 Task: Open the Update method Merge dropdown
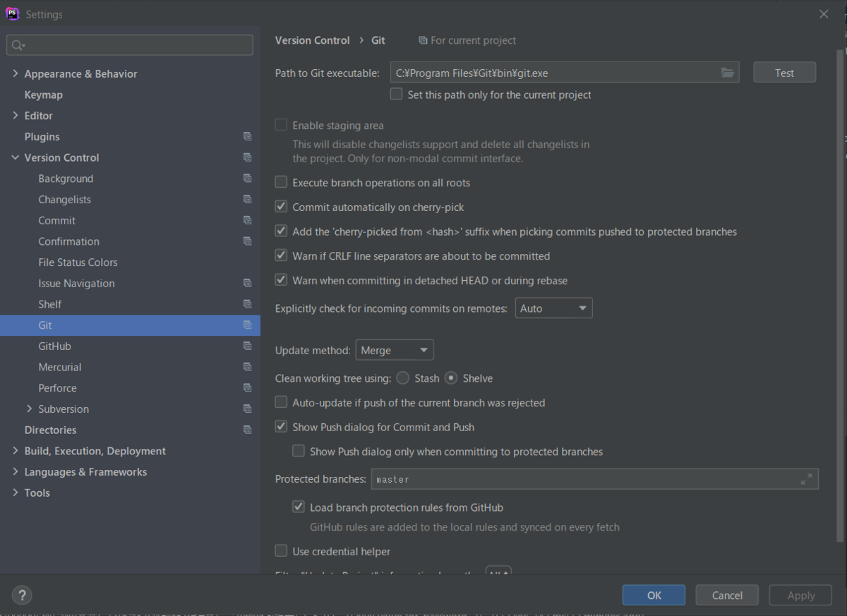click(395, 350)
